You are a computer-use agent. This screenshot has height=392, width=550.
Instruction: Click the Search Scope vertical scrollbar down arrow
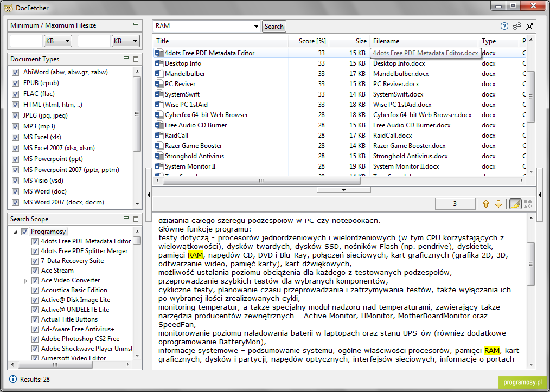(137, 355)
